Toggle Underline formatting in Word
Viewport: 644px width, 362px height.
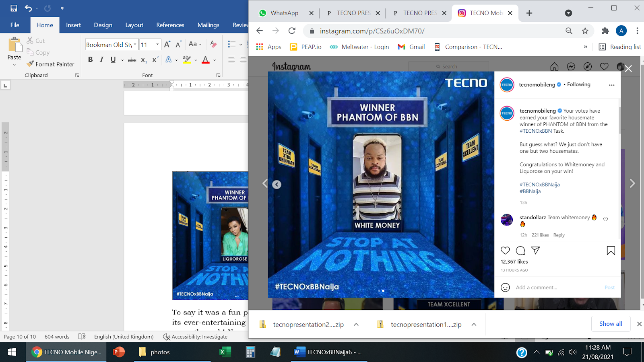[113, 60]
